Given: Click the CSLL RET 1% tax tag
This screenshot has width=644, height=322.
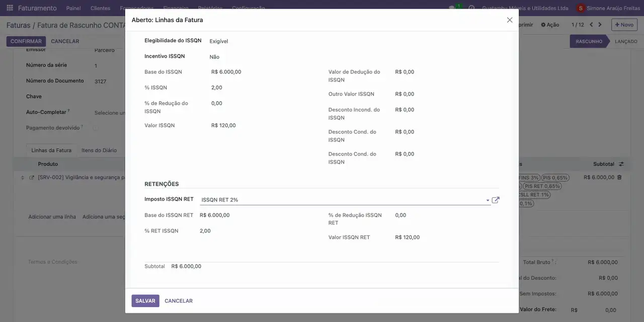Looking at the screenshot, I should coord(533,195).
